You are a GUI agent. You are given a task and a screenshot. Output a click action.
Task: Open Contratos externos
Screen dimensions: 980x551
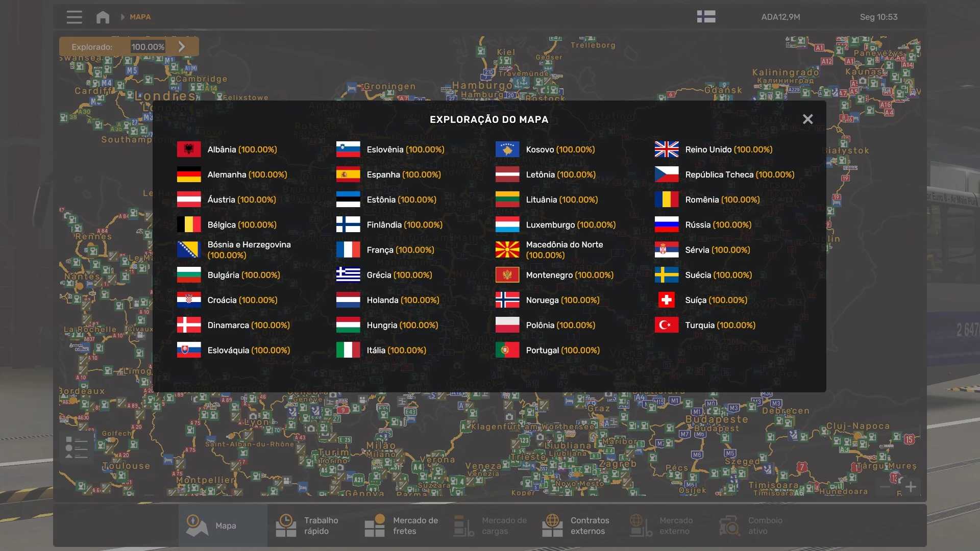click(x=576, y=525)
